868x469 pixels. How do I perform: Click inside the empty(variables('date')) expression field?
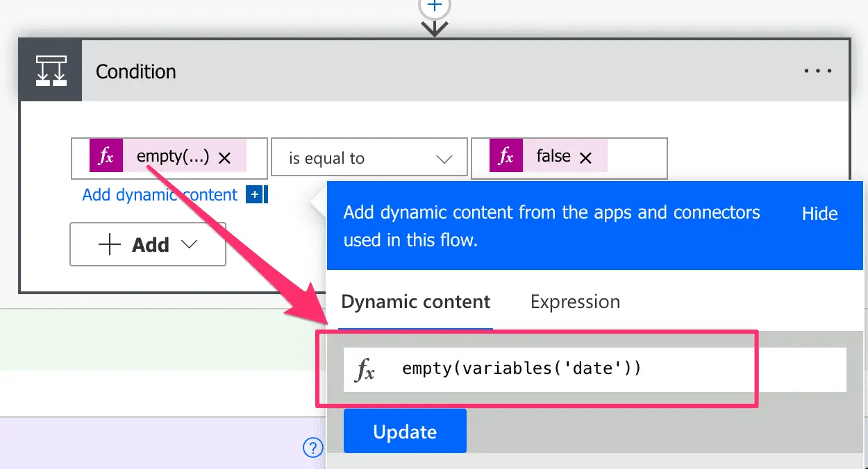click(542, 368)
